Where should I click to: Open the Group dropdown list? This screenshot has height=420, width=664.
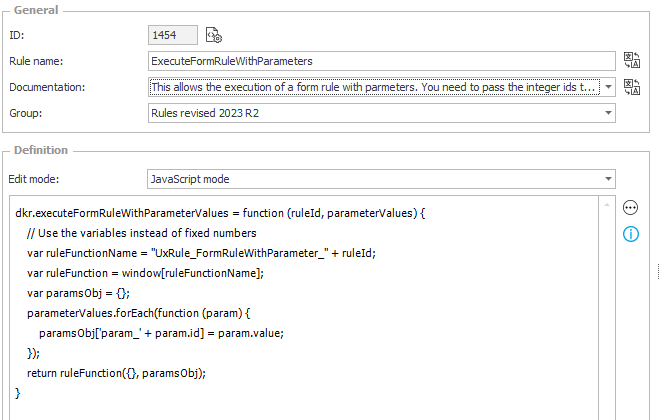click(x=609, y=113)
